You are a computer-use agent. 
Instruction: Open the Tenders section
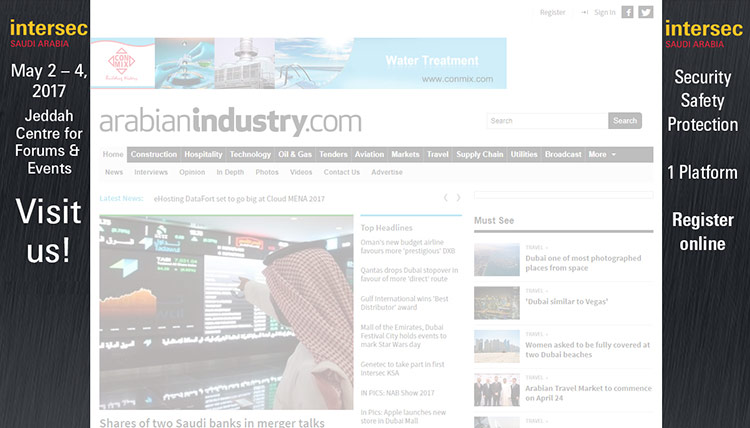[333, 154]
